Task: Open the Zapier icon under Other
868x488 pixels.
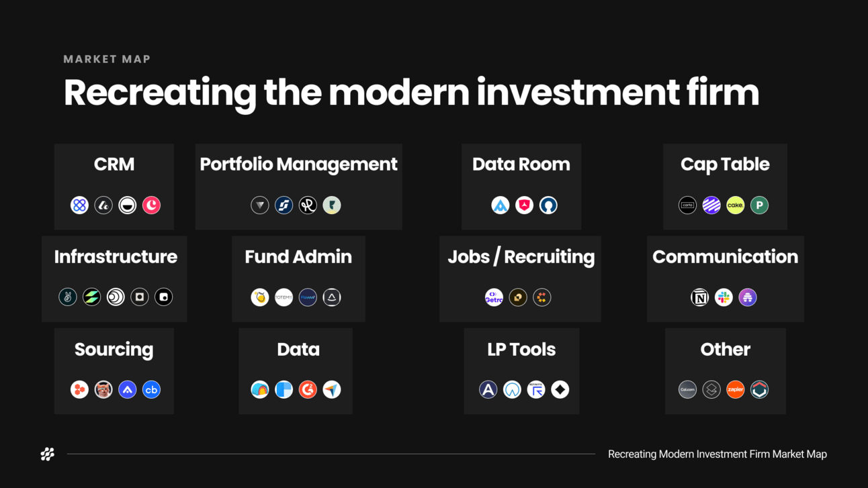Action: pyautogui.click(x=735, y=389)
